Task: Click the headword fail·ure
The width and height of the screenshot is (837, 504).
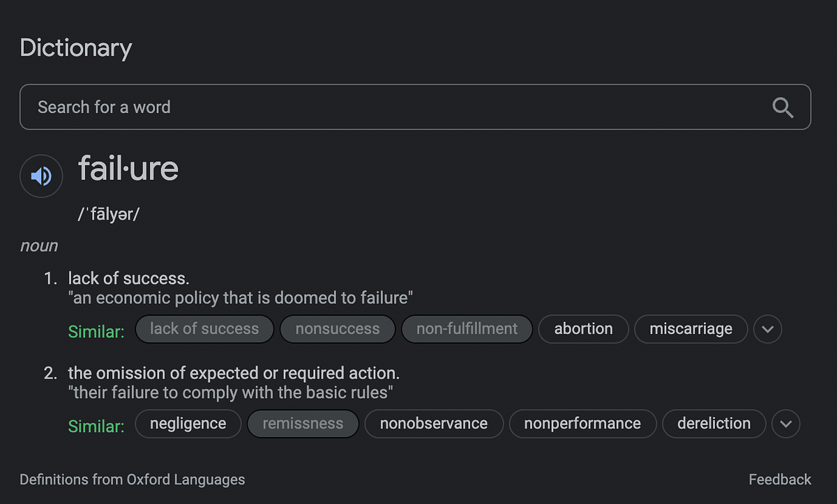Action: (x=128, y=169)
